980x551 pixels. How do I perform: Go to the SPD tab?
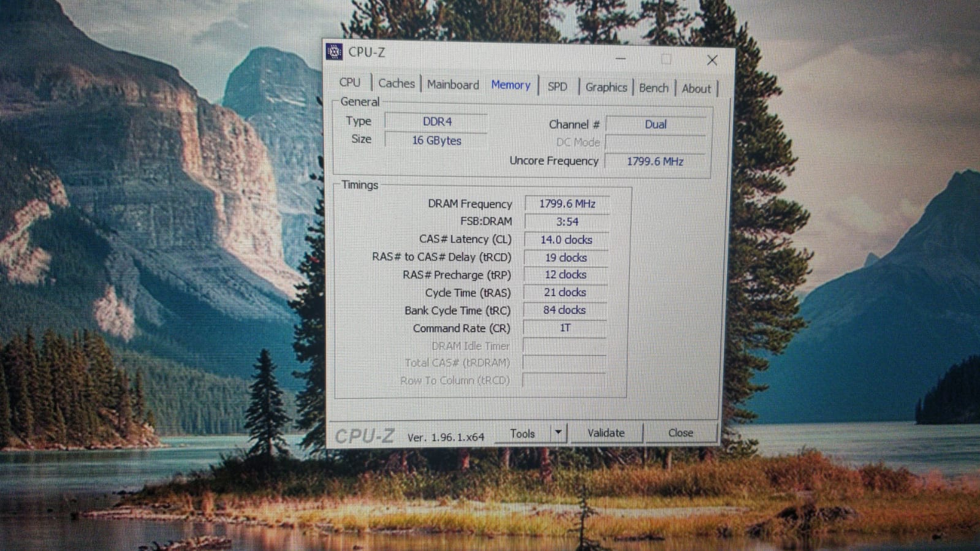click(557, 86)
